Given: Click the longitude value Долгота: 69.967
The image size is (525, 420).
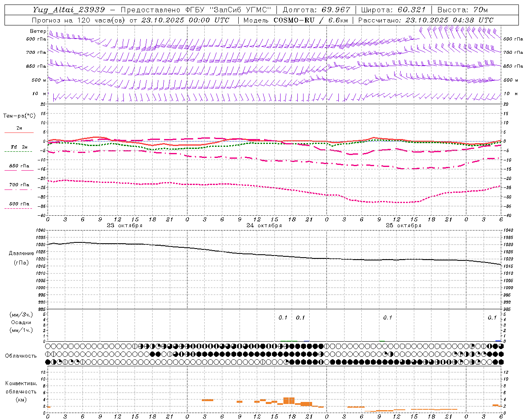Looking at the screenshot, I should 317,10.
